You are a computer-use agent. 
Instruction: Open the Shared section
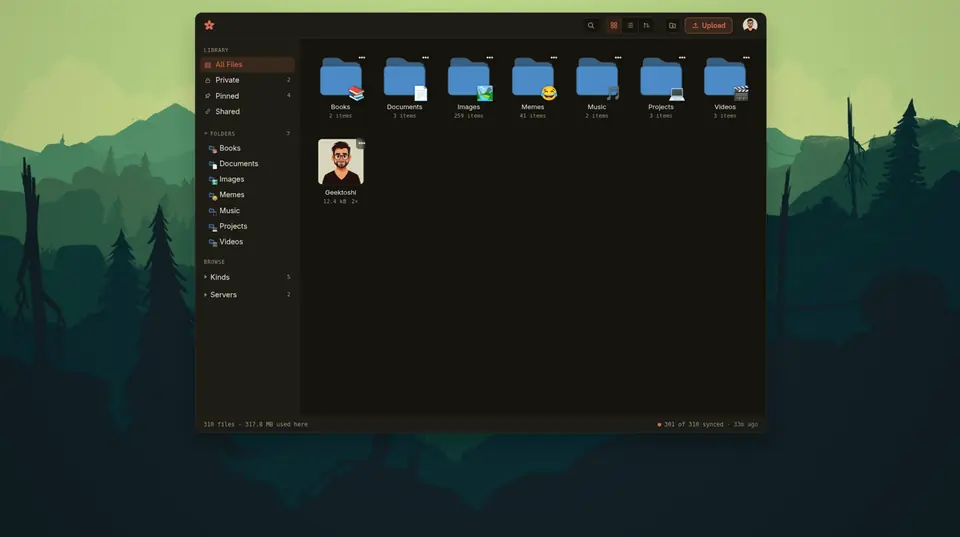coord(247,111)
